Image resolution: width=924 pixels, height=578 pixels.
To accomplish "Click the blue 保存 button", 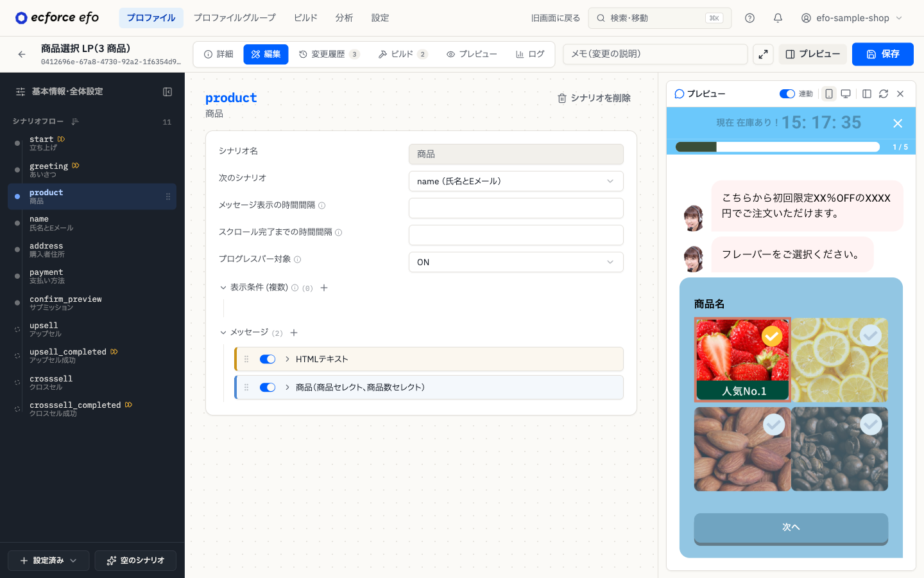I will pos(882,55).
